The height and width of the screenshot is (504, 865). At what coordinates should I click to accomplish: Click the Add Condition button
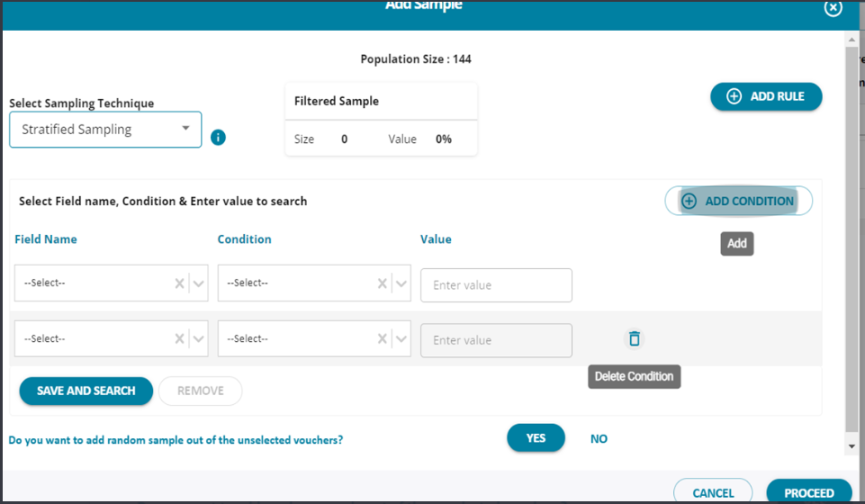point(738,201)
